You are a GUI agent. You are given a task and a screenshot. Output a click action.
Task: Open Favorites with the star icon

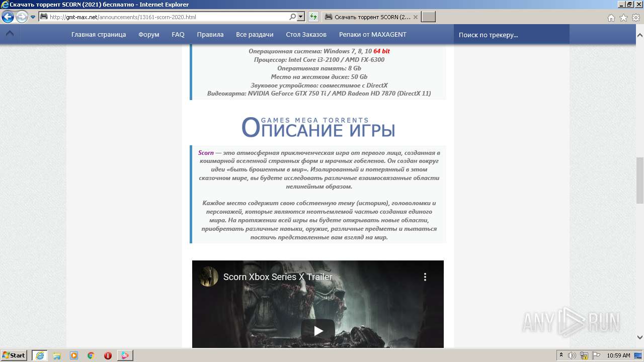click(623, 18)
